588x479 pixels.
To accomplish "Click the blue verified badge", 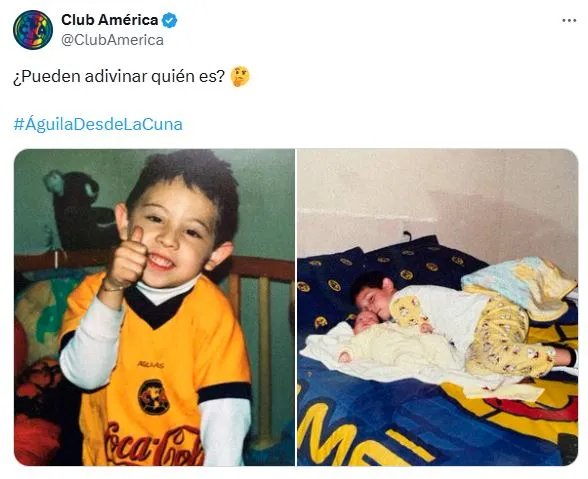I will point(170,20).
